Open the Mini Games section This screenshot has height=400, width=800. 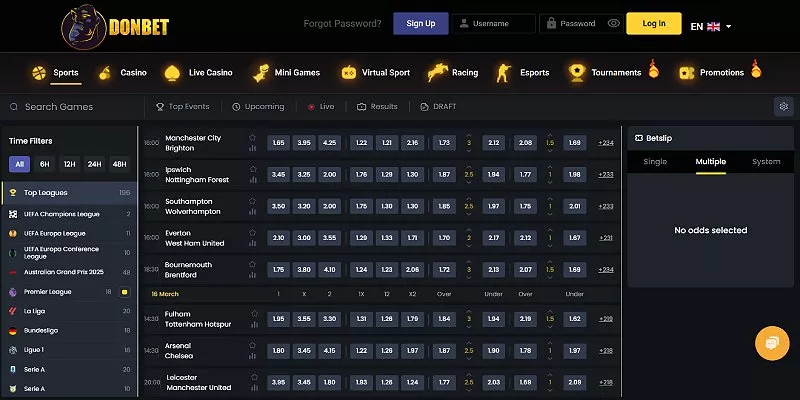[287, 73]
